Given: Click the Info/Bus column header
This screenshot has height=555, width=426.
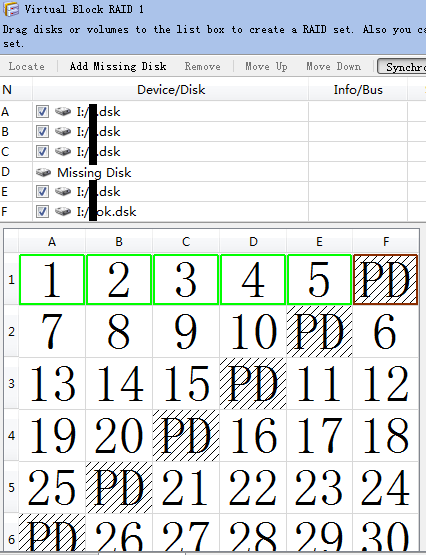Looking at the screenshot, I should (x=358, y=90).
